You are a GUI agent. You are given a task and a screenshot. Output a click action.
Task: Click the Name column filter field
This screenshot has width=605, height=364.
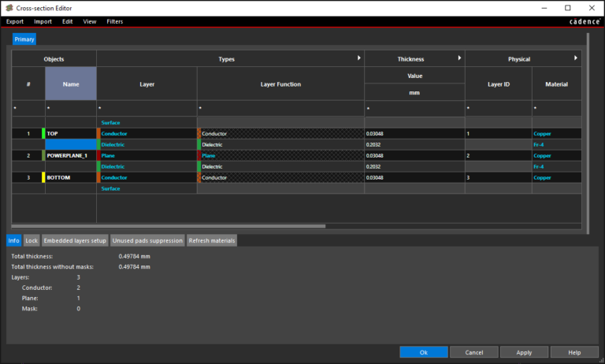[x=71, y=108]
